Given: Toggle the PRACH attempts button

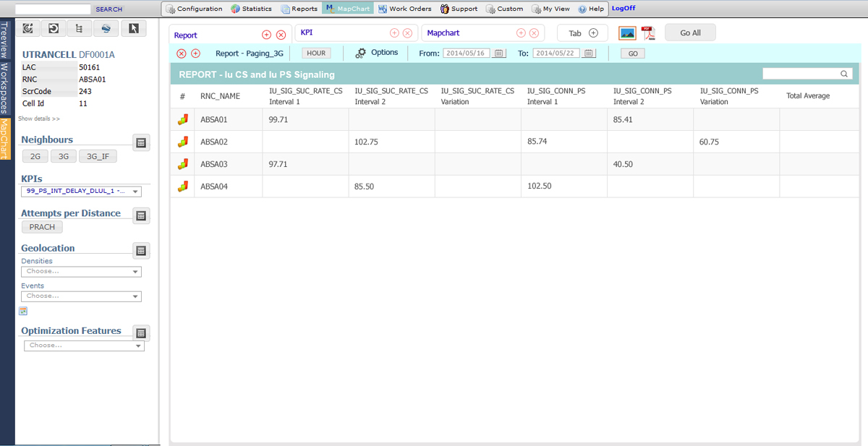Looking at the screenshot, I should pyautogui.click(x=43, y=227).
